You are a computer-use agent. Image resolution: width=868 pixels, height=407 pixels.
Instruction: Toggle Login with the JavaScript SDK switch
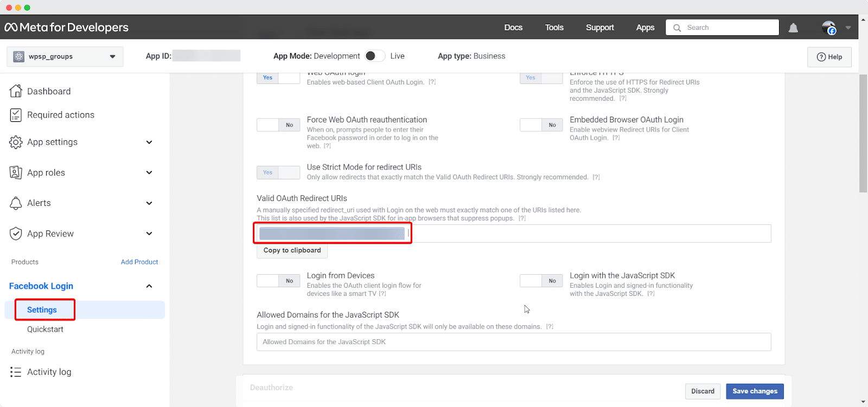(541, 281)
